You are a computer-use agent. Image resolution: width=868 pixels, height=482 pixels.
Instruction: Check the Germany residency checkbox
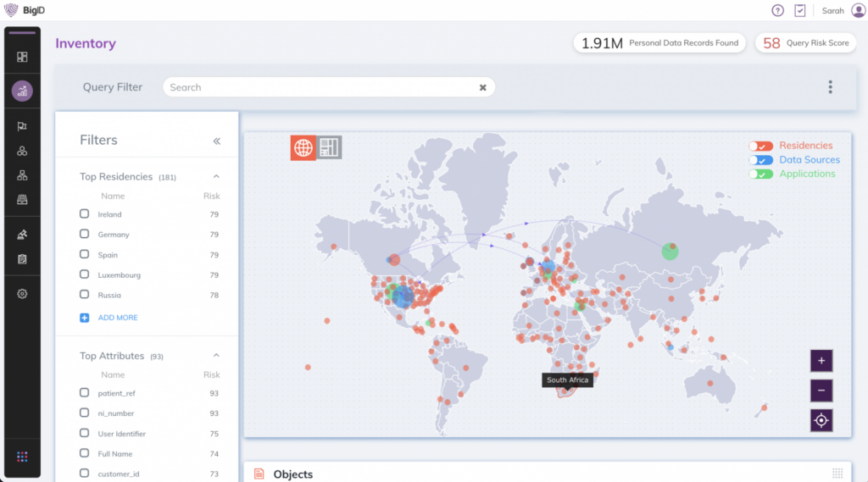pos(84,234)
